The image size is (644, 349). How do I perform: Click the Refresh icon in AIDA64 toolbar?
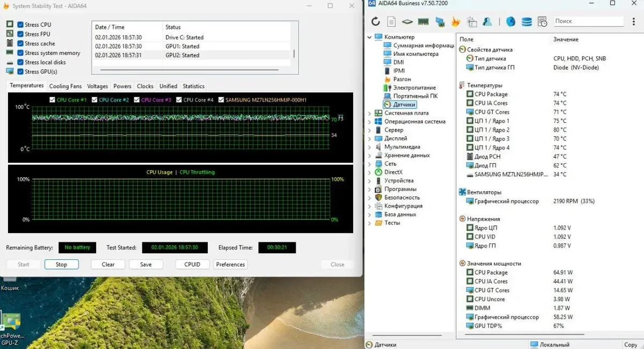(x=376, y=21)
